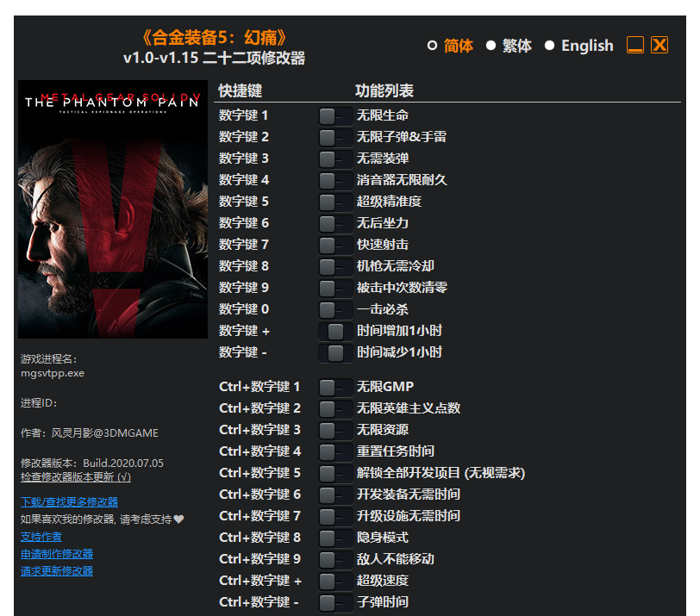Turn on 隐身模式 toggle
The image size is (700, 616).
(x=335, y=538)
